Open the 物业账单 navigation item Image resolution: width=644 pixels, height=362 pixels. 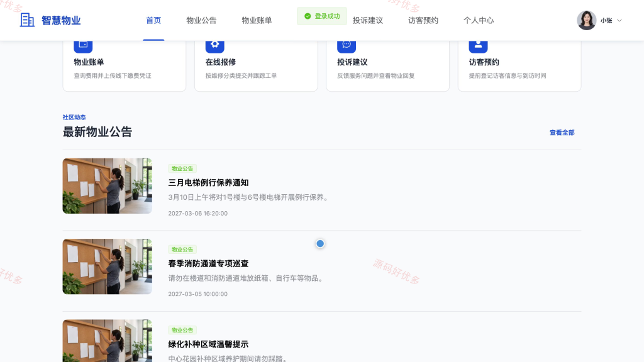[x=257, y=20]
